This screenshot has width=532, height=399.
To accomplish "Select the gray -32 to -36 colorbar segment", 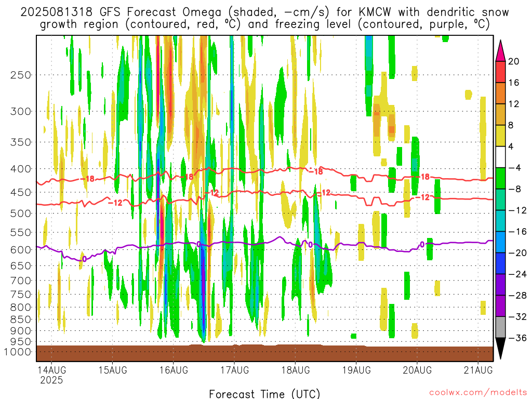I will [x=500, y=327].
